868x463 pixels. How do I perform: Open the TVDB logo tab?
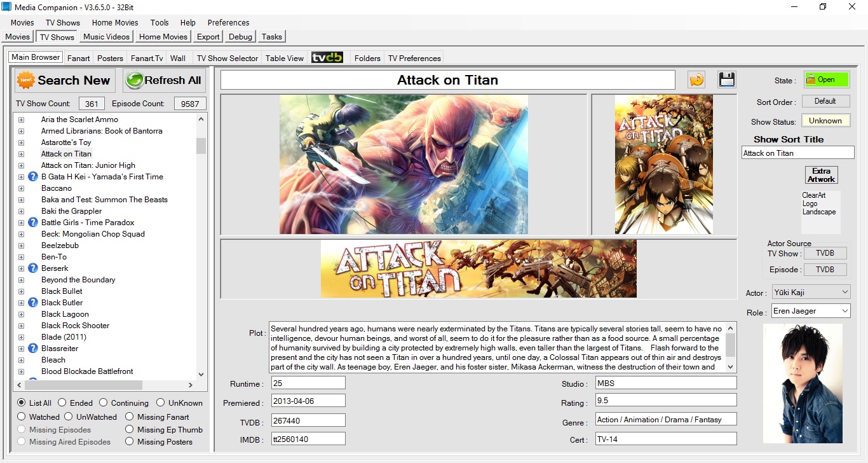point(327,58)
